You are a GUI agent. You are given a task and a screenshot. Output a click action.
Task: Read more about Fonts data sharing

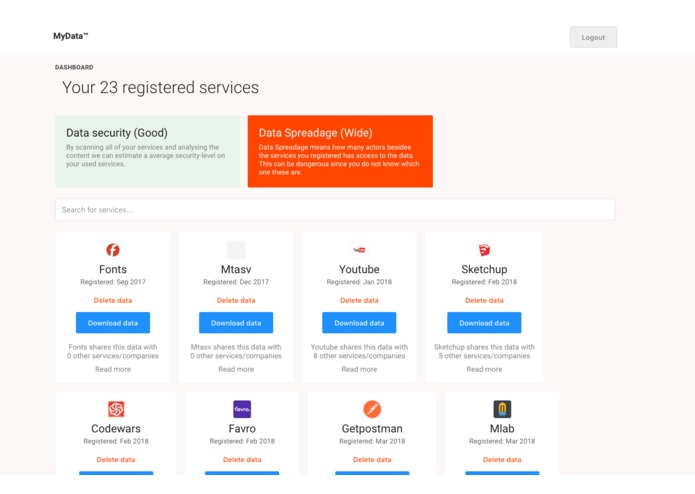pyautogui.click(x=113, y=369)
